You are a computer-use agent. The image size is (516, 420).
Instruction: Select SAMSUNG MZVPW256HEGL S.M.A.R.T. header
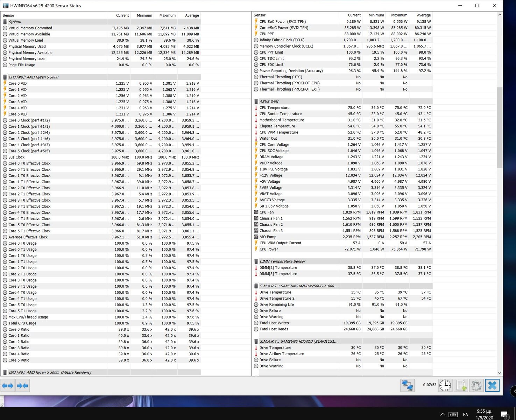coord(342,286)
